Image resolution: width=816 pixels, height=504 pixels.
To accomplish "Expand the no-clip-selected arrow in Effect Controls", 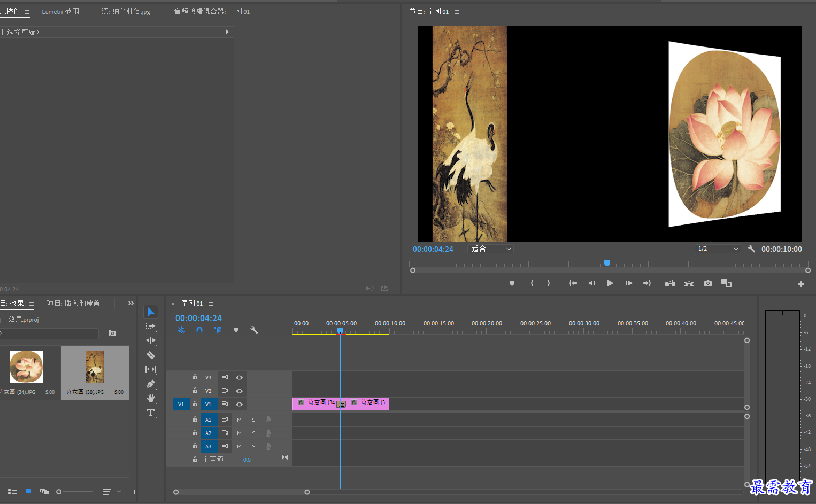I will click(x=227, y=32).
